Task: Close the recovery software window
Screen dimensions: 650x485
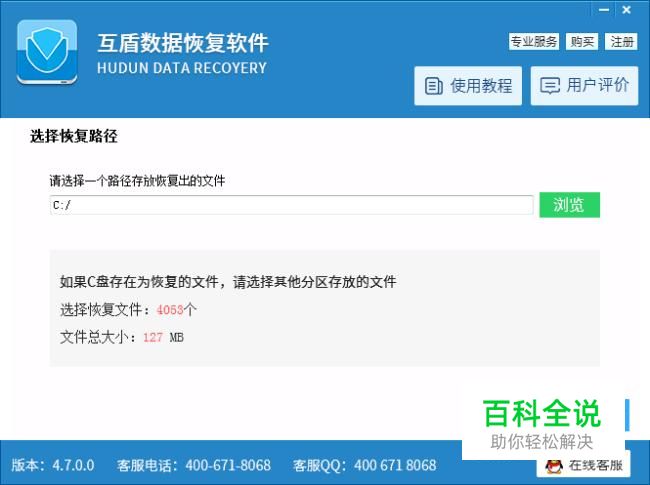Action: point(626,10)
